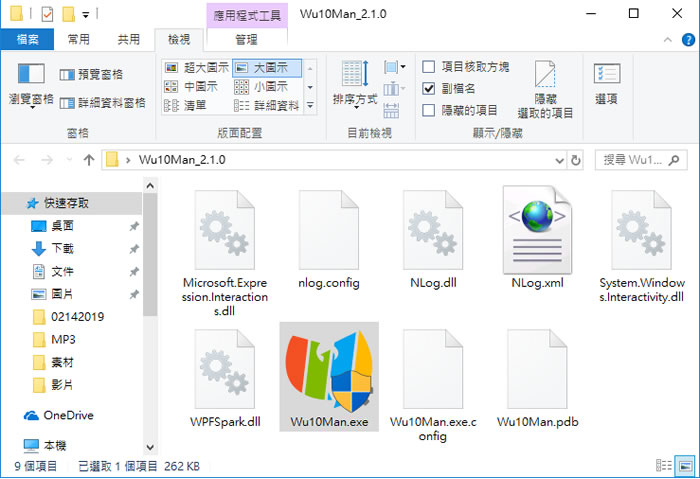Collapse the ribbon with the chevron
The image size is (700, 479).
(x=667, y=40)
